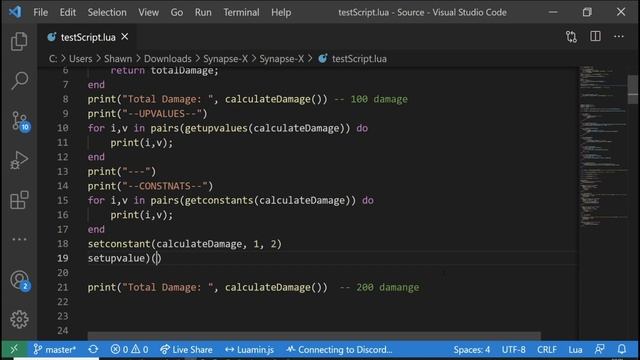This screenshot has width=640, height=360.
Task: Show additional views ellipsis in activity bar
Action: tap(19, 239)
